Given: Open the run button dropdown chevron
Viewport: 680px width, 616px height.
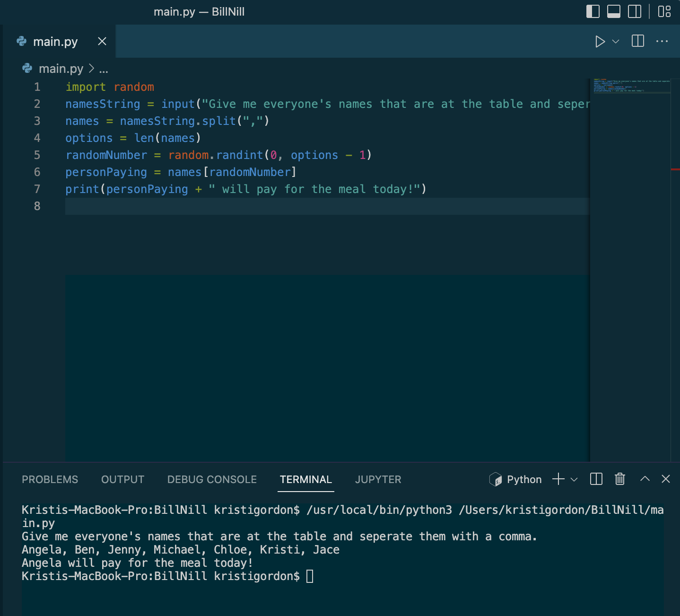Looking at the screenshot, I should point(615,42).
